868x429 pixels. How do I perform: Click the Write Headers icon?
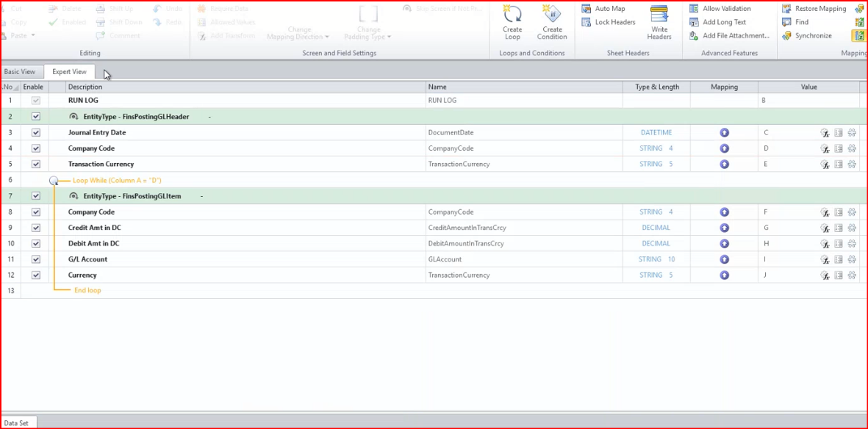click(659, 14)
